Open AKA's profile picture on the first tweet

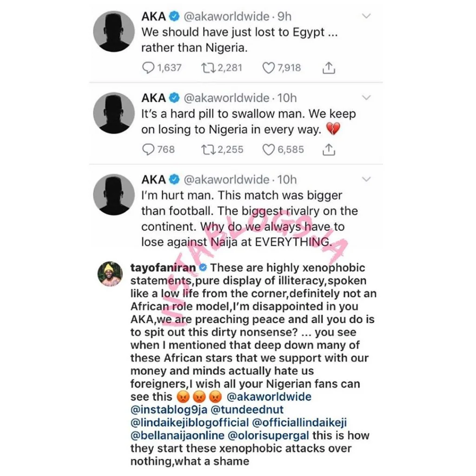pos(114,31)
